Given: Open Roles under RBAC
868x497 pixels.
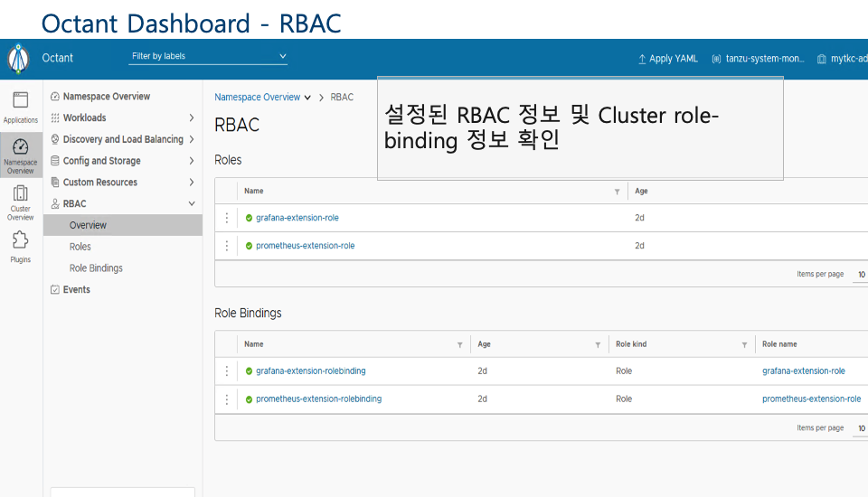Looking at the screenshot, I should [x=80, y=247].
